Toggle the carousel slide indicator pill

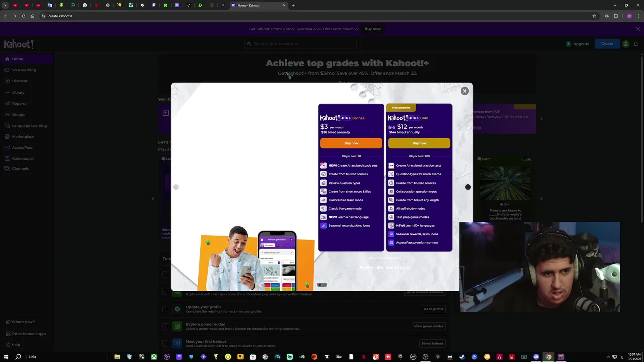coord(322,285)
